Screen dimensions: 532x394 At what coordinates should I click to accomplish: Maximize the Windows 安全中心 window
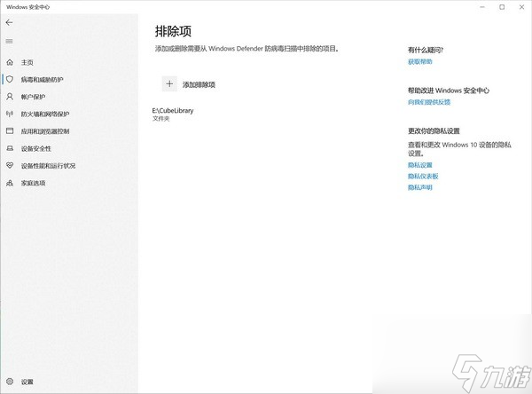[502, 7]
